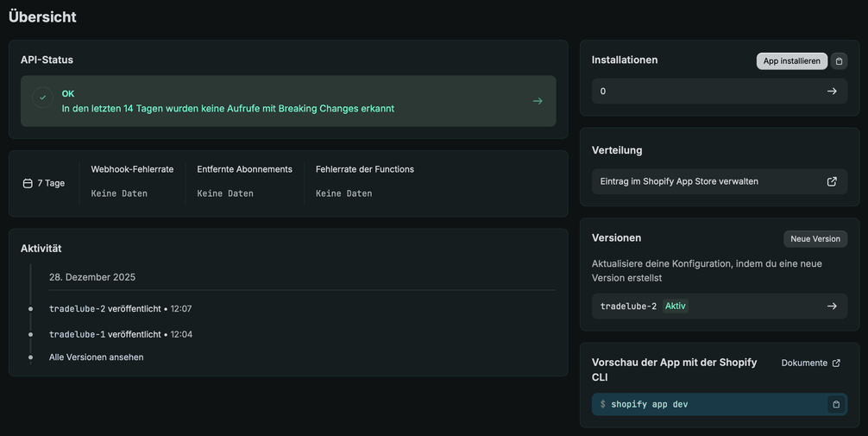This screenshot has width=868, height=436.
Task: Open tradelube-2 veröffentlicht activity entry
Action: [120, 308]
